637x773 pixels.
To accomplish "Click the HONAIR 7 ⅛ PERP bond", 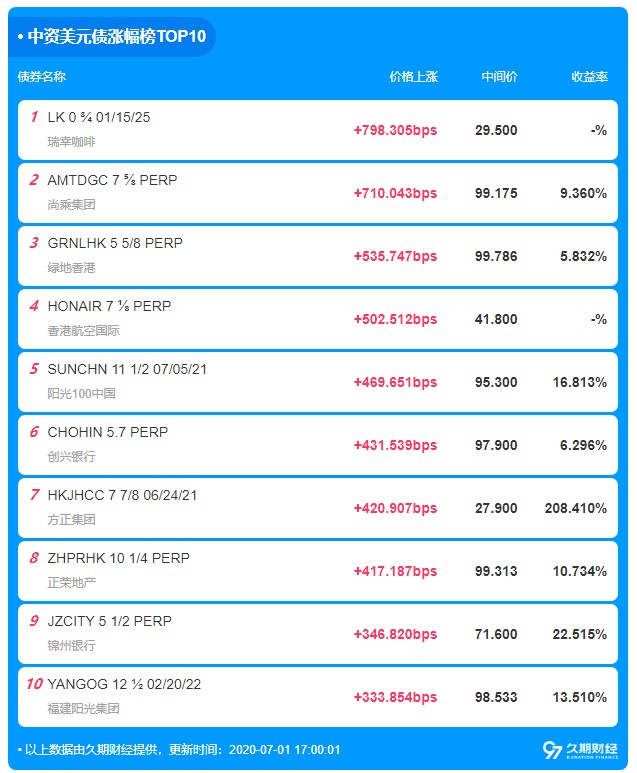I will click(109, 307).
